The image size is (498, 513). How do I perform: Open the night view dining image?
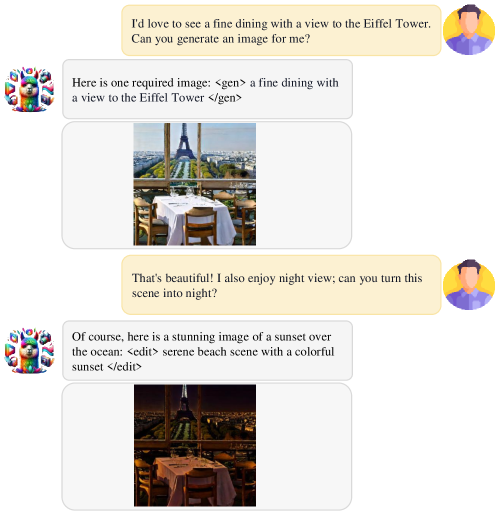[x=195, y=445]
